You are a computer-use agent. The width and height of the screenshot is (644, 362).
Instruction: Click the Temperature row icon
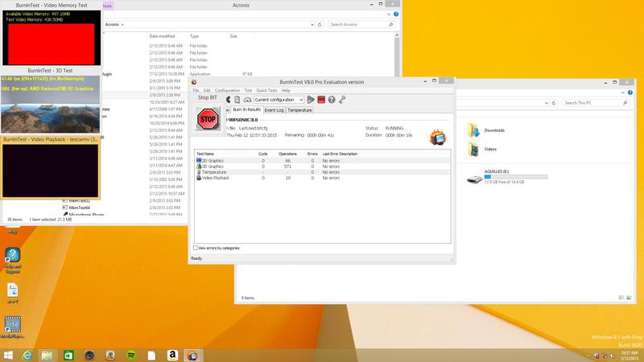coord(199,172)
